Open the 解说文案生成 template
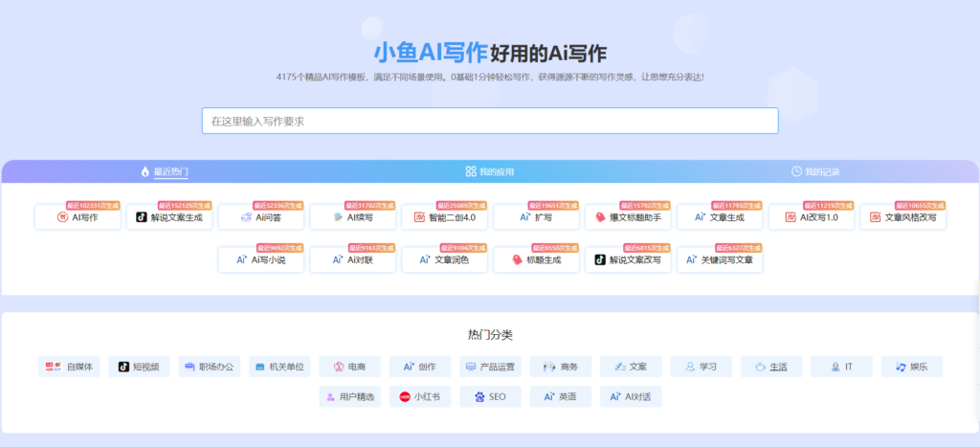980x447 pixels. 169,217
